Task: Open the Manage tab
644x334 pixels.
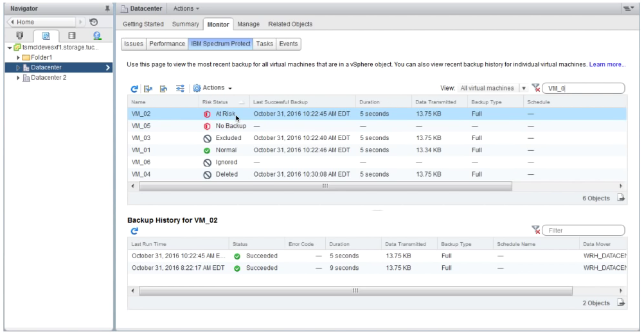Action: coord(249,24)
